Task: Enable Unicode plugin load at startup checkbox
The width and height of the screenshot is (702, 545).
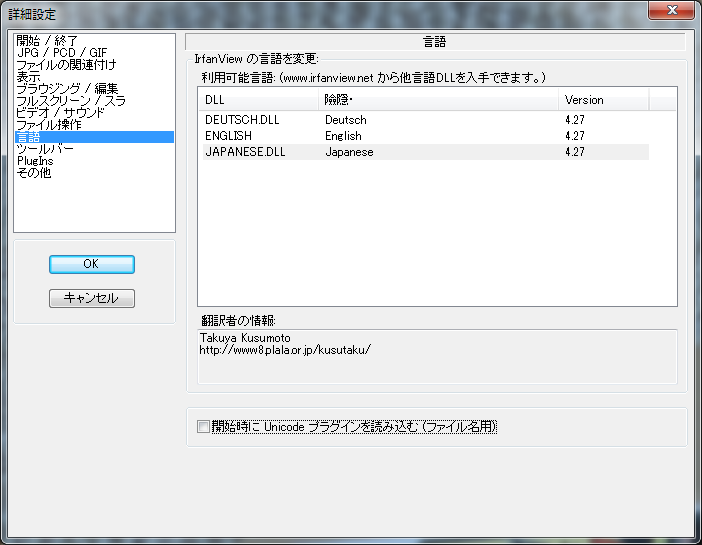Action: tap(203, 427)
